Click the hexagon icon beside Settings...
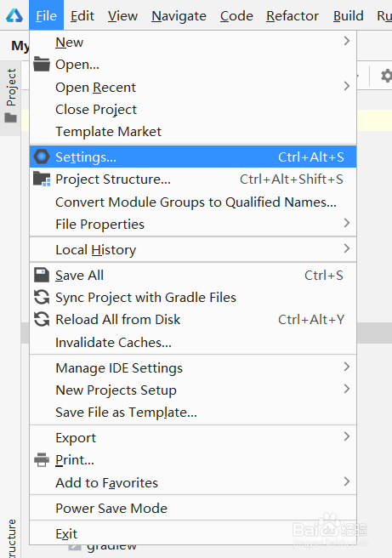The height and width of the screenshot is (558, 392). click(42, 157)
